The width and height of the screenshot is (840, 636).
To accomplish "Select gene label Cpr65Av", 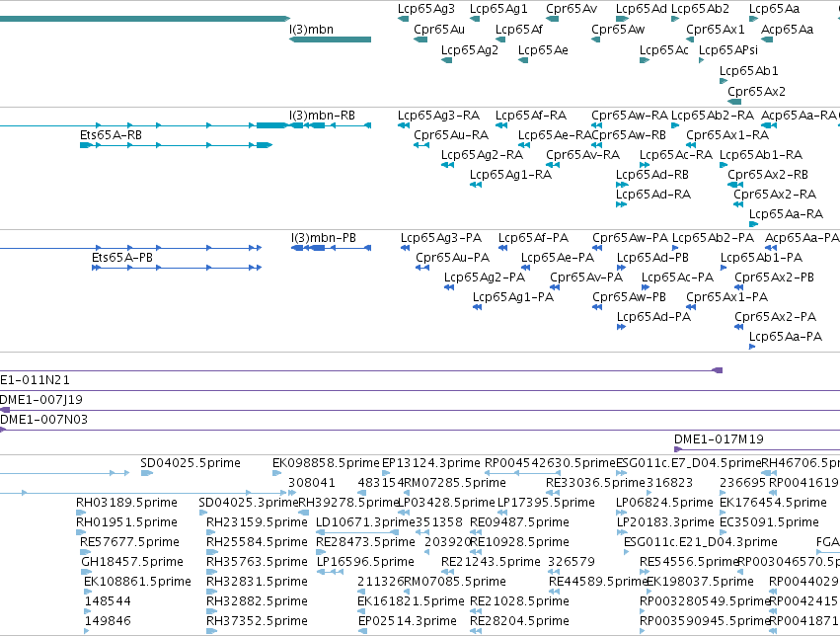I will coord(572,9).
